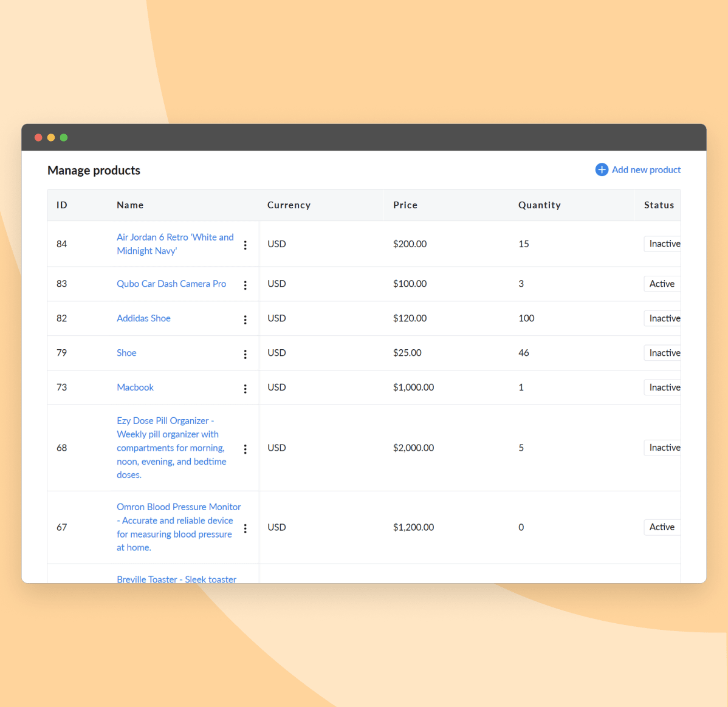Click the Currency column header

pyautogui.click(x=289, y=205)
